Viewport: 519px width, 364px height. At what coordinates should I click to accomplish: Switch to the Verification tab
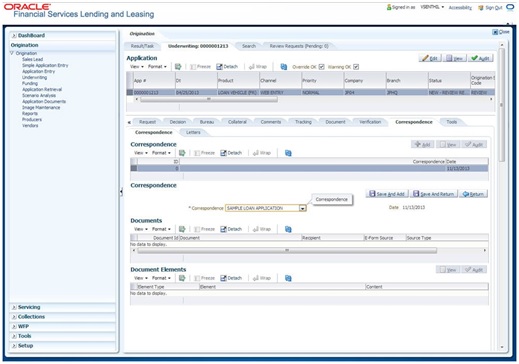[370, 122]
